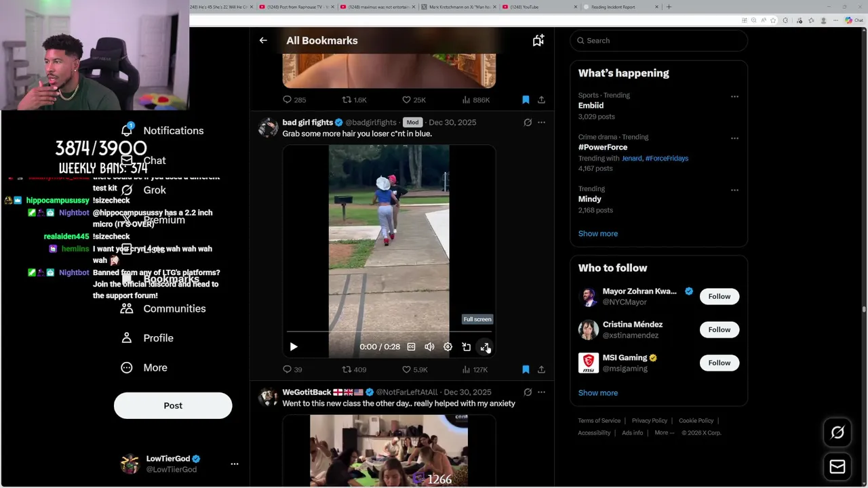868x488 pixels.
Task: Open more options for Embiid trend
Action: tap(734, 97)
